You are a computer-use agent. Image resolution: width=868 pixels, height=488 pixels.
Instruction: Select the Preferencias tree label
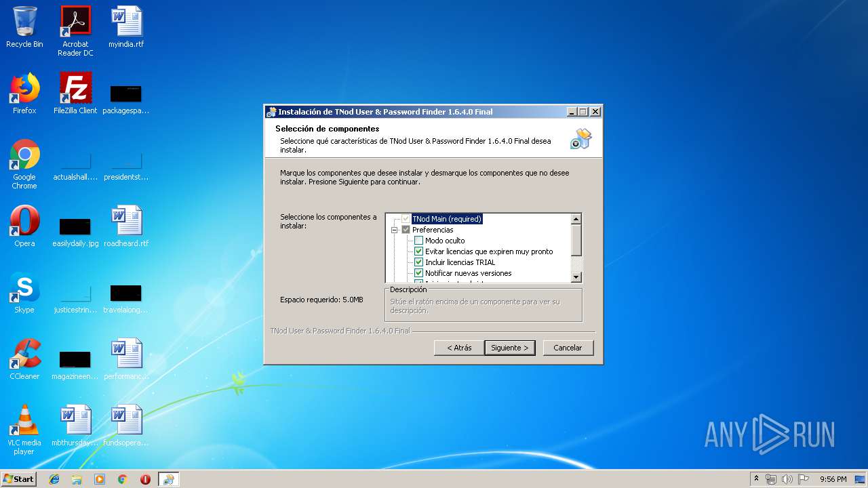[x=433, y=230]
